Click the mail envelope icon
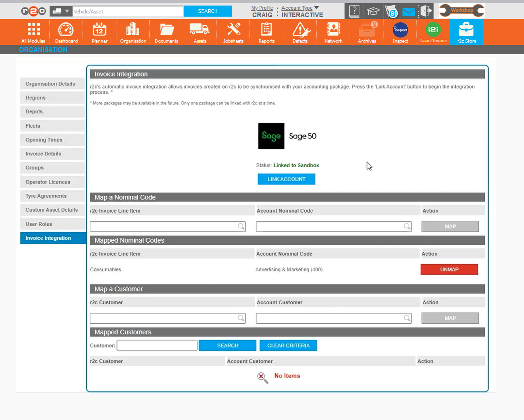Screen dimensions: 524x420 [x=409, y=11]
